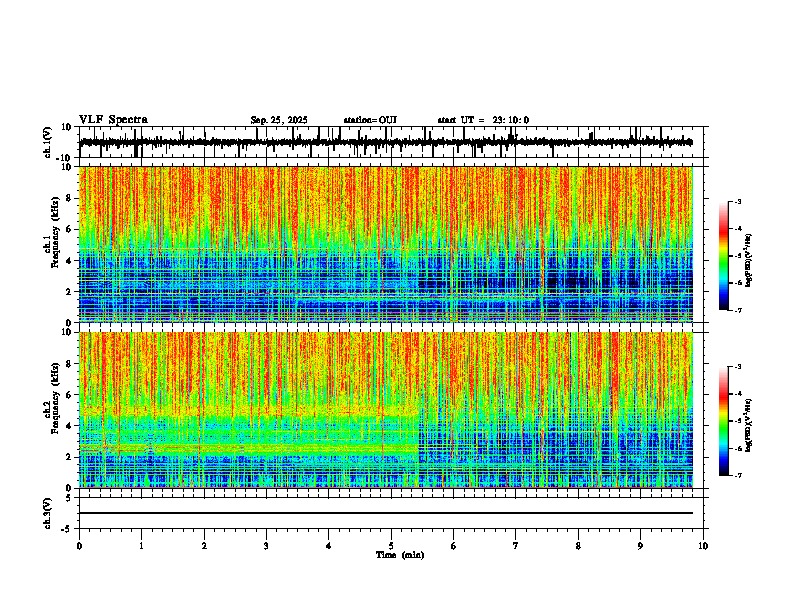Screen dimensions: 792x612
Task: Click the "VLF Spectra" plot title
Action: 113,120
